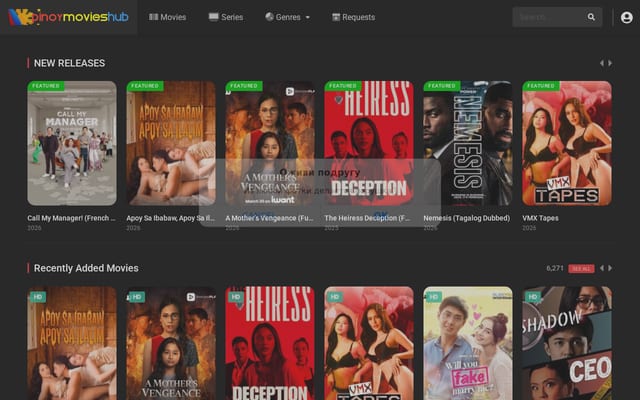The image size is (640, 400).
Task: Click the 'Nemesis (Tagalog Dubbed)' title
Action: click(467, 218)
